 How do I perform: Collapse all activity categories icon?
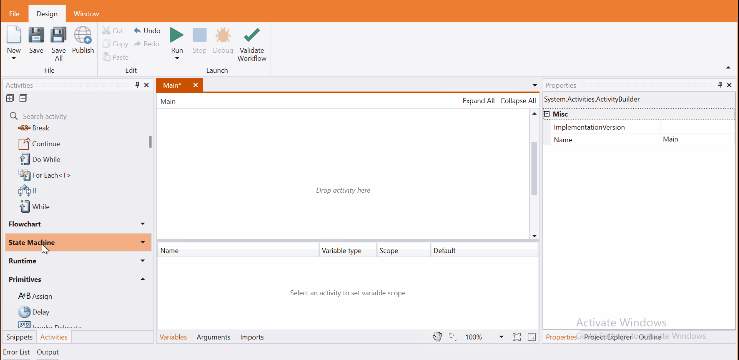tap(23, 98)
